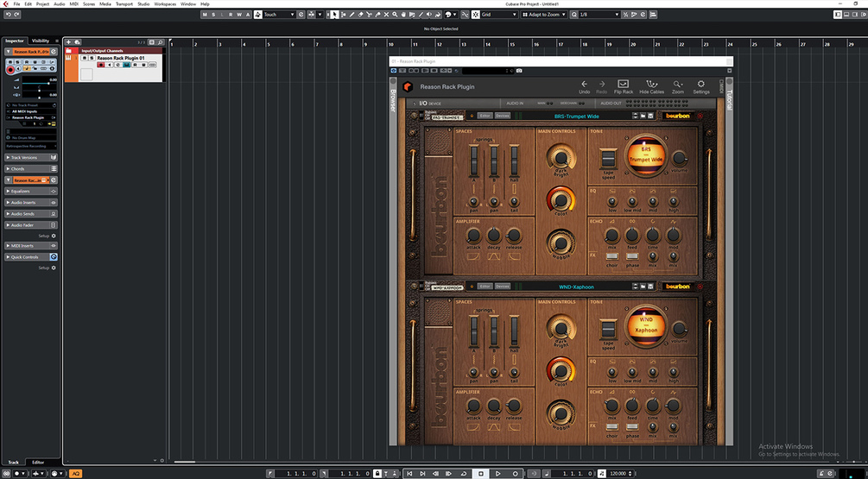
Task: Open the Browser side panel in Reason Rack
Action: click(394, 101)
